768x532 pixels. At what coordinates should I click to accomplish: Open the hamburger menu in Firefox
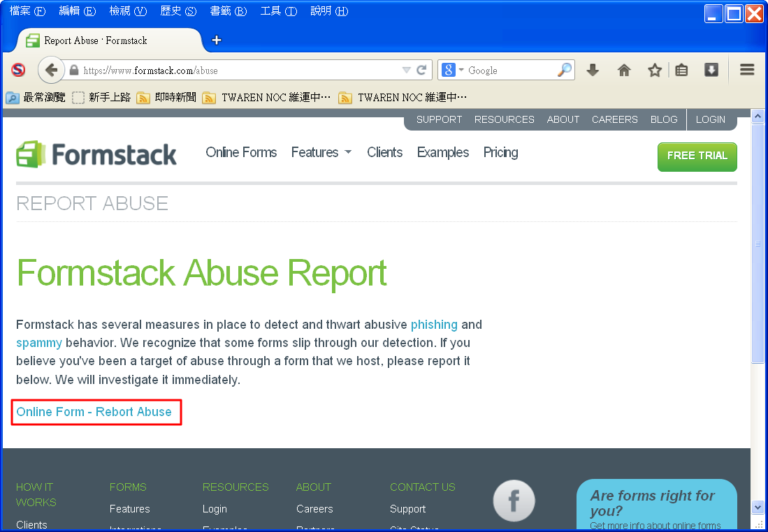[747, 70]
